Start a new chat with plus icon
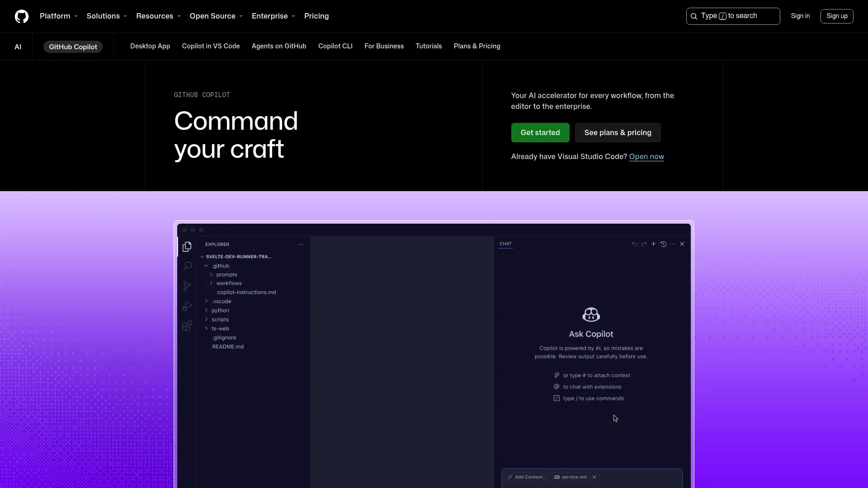Screen dimensions: 868x488 click(653, 244)
